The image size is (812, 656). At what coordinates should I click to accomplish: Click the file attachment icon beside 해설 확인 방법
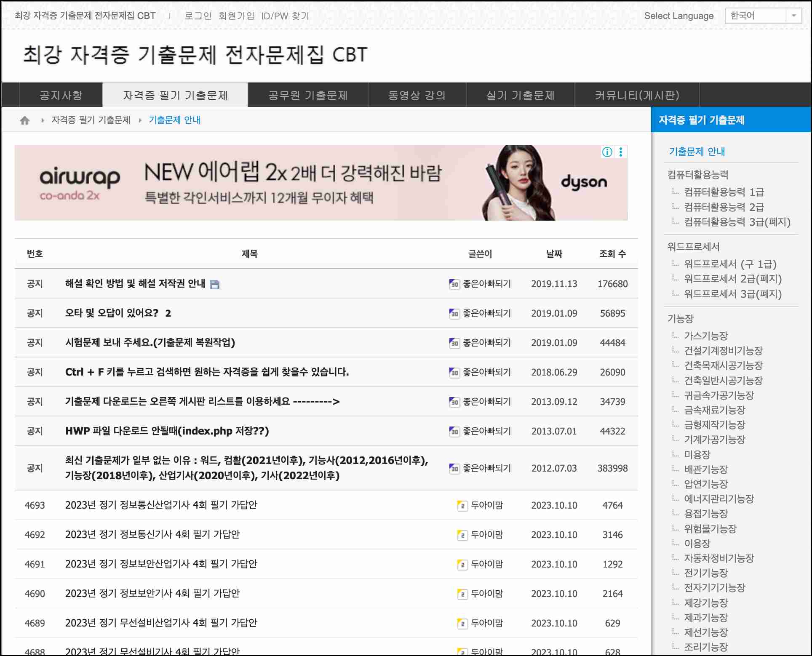coord(215,285)
